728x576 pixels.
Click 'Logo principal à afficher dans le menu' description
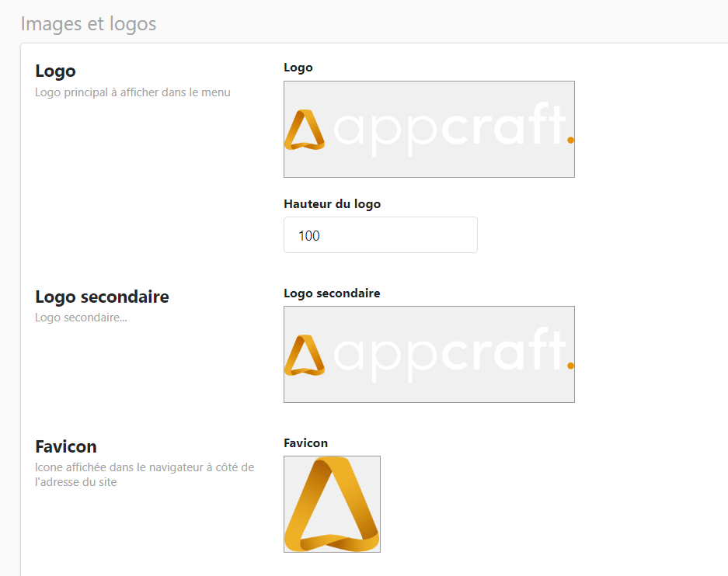[133, 92]
